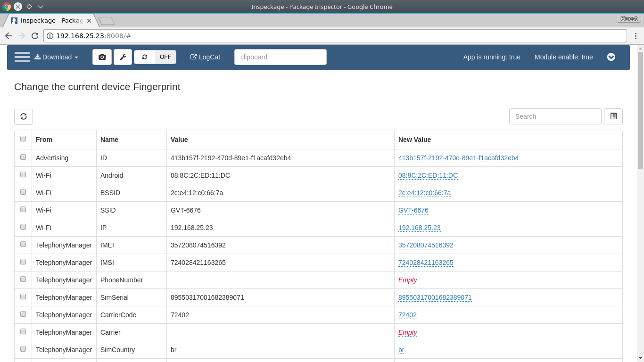Go back using the browser arrow
644x362 pixels.
[8, 36]
